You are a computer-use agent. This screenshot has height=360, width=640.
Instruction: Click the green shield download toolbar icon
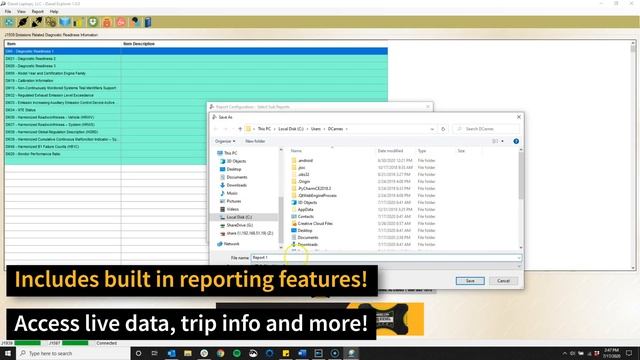tap(93, 22)
